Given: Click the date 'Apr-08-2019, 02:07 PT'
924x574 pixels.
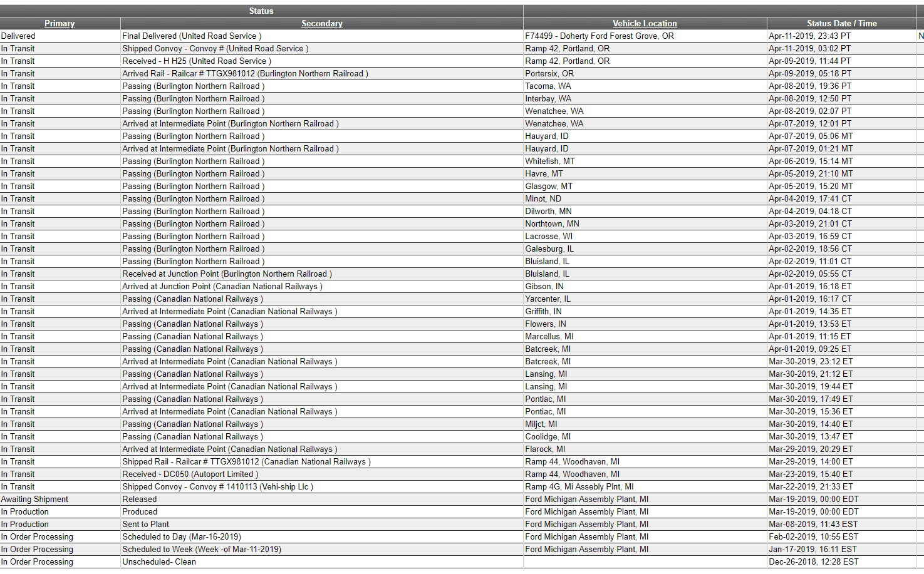Looking at the screenshot, I should click(x=810, y=111).
